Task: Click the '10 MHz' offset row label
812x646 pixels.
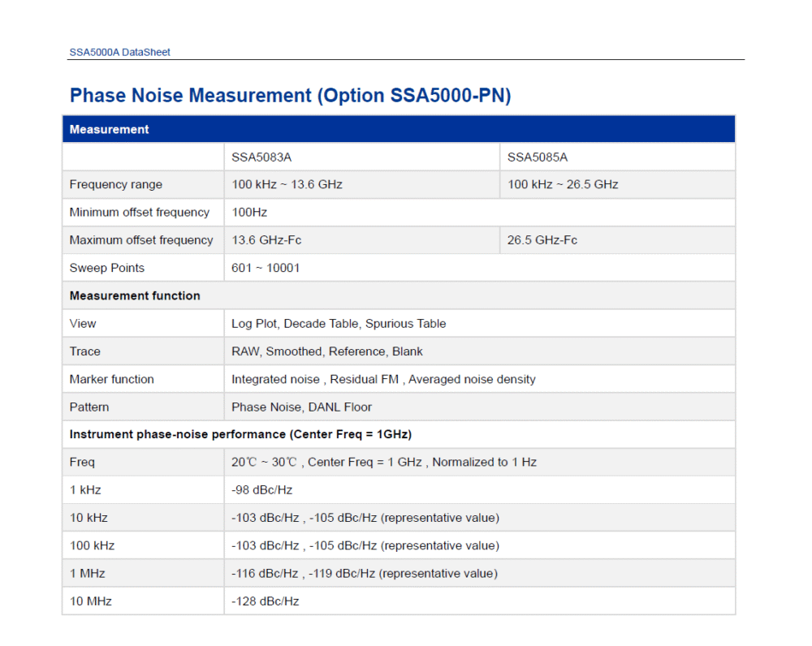Action: click(91, 601)
